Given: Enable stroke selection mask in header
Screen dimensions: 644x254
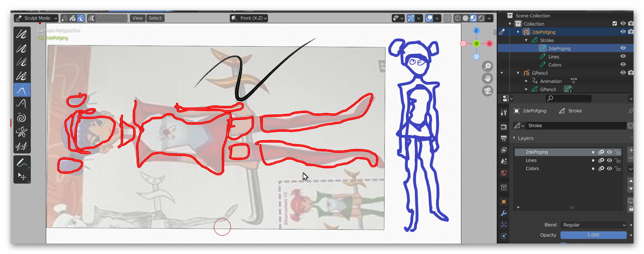Looking at the screenshot, I should point(73,18).
